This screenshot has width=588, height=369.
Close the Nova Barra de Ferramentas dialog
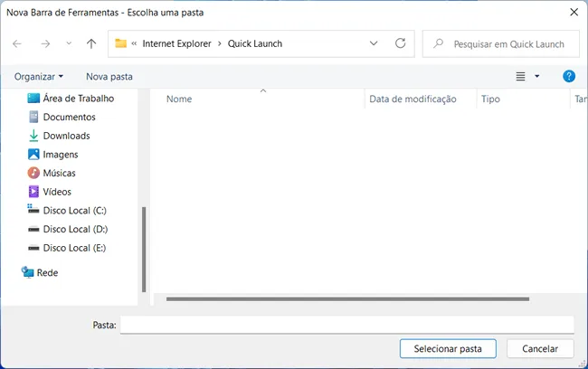click(x=574, y=12)
